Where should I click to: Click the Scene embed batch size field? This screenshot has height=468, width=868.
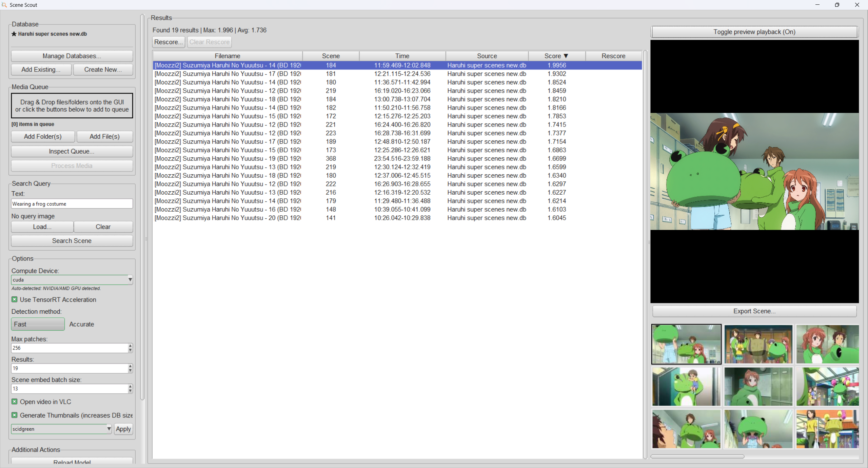pos(70,389)
